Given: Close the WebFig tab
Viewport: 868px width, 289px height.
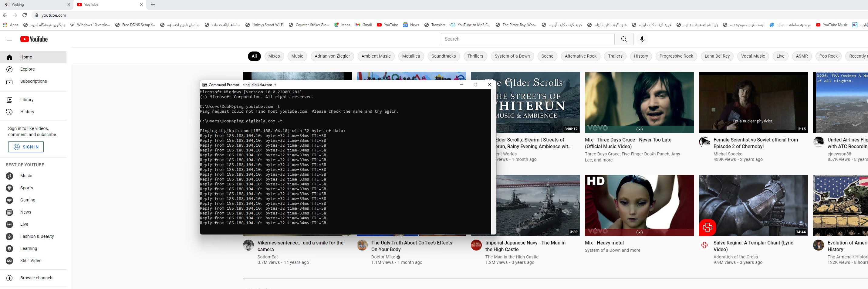Looking at the screenshot, I should [69, 5].
